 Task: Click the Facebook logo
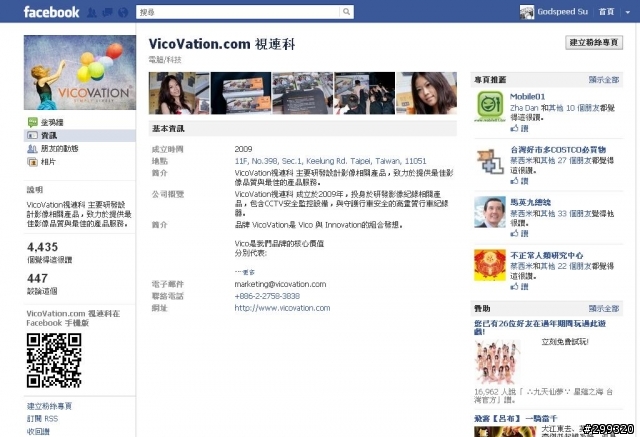51,12
